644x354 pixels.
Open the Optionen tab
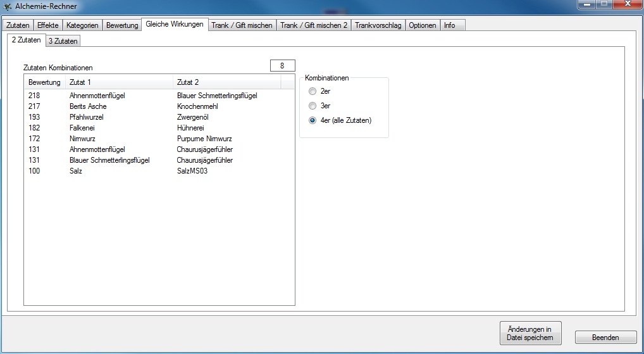point(422,25)
